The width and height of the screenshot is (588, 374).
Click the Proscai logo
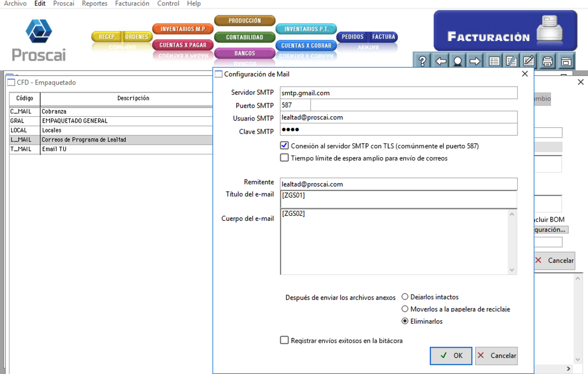click(x=39, y=40)
